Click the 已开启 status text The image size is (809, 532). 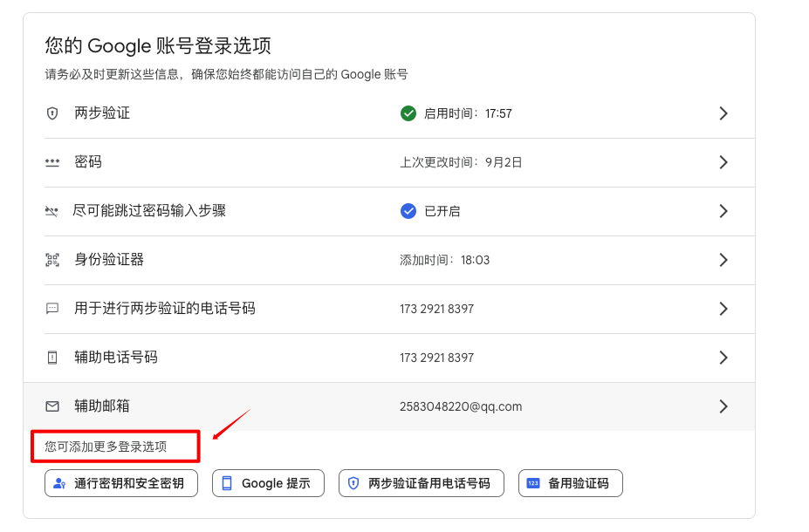point(442,211)
